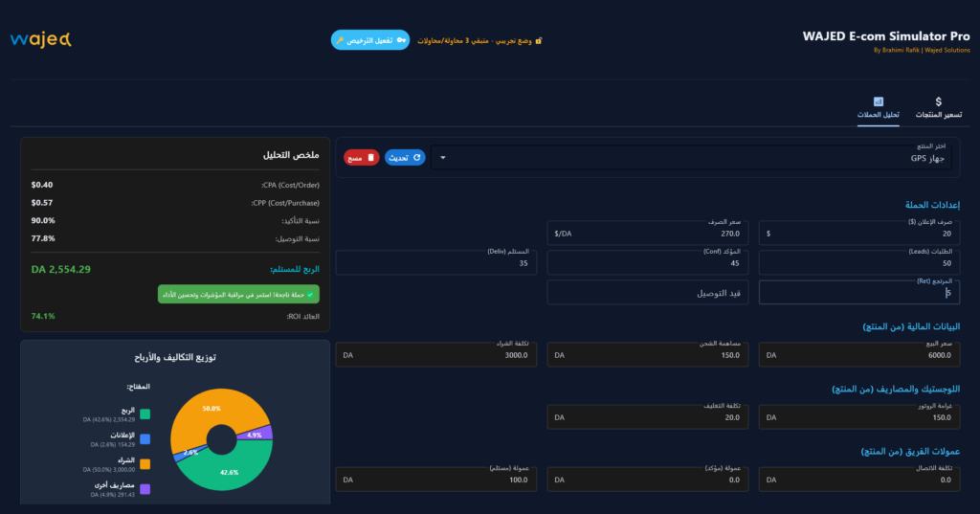
Task: Click the checkmark icon in the green success banner
Action: click(311, 294)
